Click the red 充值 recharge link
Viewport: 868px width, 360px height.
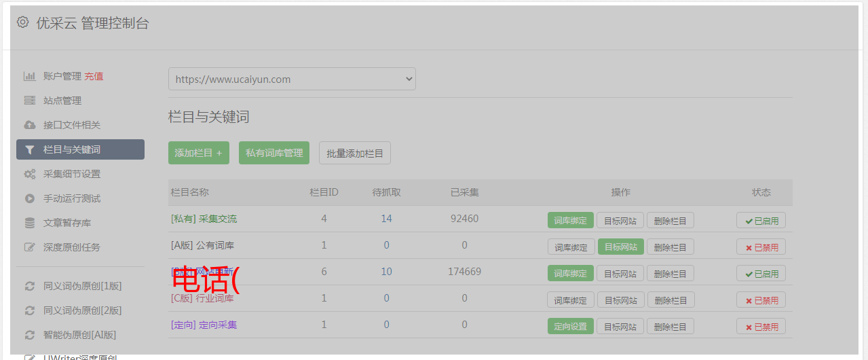coord(94,76)
